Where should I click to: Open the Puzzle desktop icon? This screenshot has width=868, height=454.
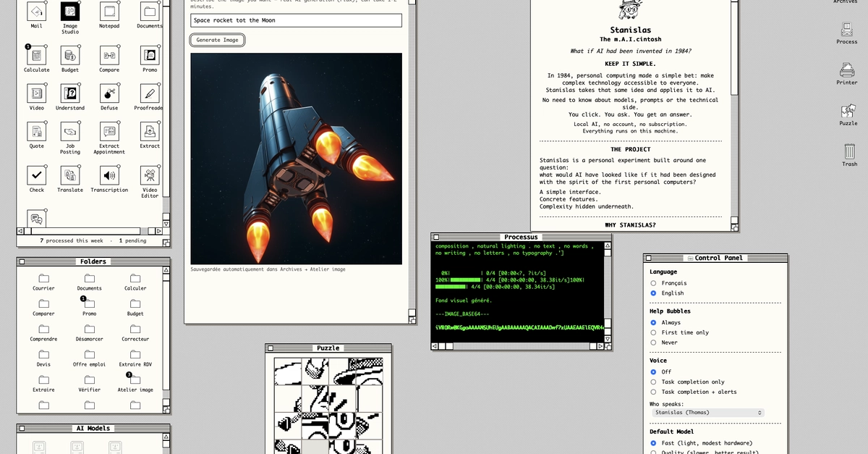point(848,111)
